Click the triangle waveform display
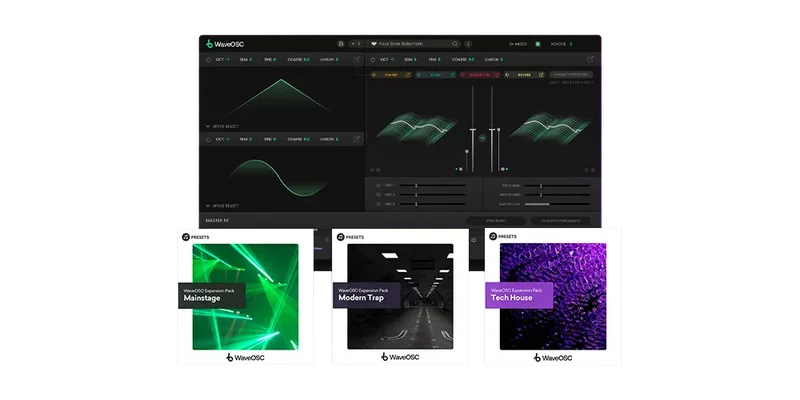Screen dimensions: 800x400 (281, 95)
